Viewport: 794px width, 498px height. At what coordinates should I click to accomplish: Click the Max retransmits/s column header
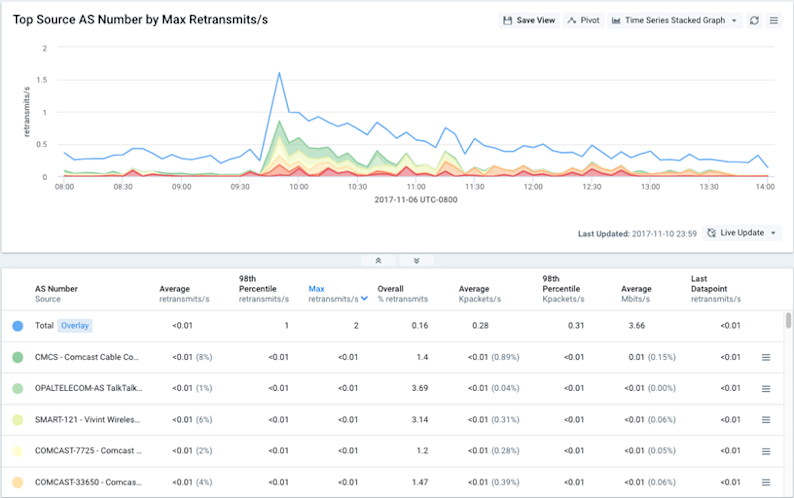[x=333, y=294]
